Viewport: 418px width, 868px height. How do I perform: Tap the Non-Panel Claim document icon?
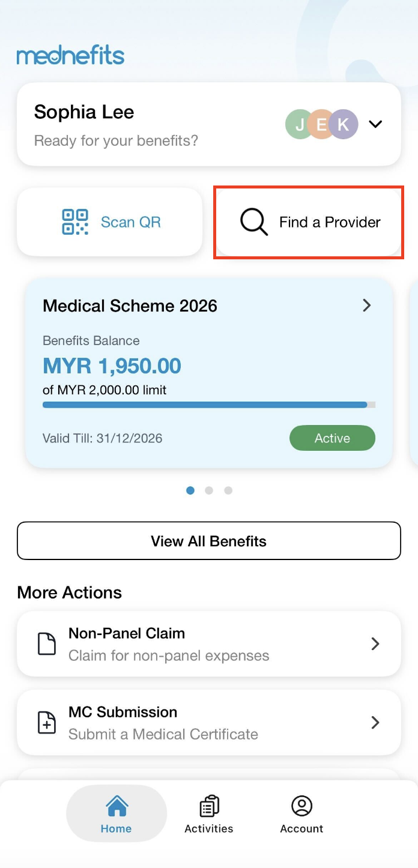[x=47, y=644]
